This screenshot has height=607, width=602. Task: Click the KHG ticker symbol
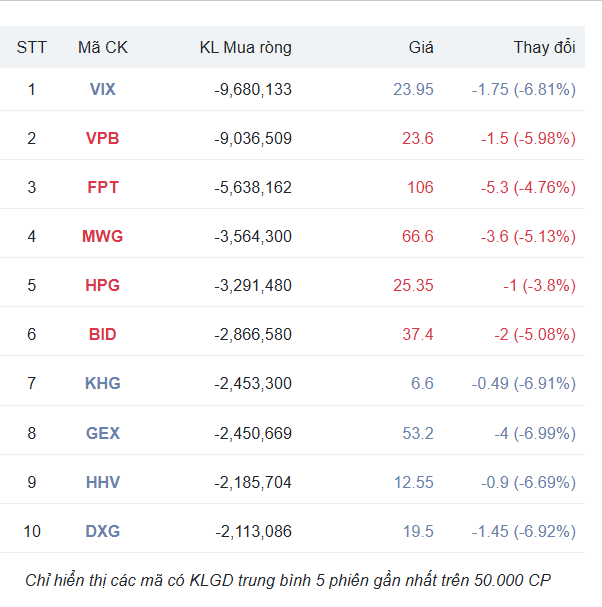[x=103, y=384]
